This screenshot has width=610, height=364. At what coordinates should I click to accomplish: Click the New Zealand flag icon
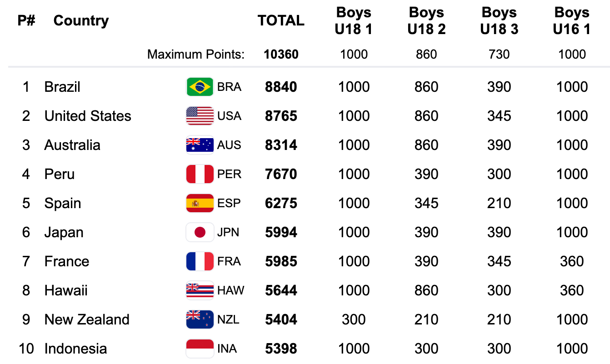pos(200,319)
